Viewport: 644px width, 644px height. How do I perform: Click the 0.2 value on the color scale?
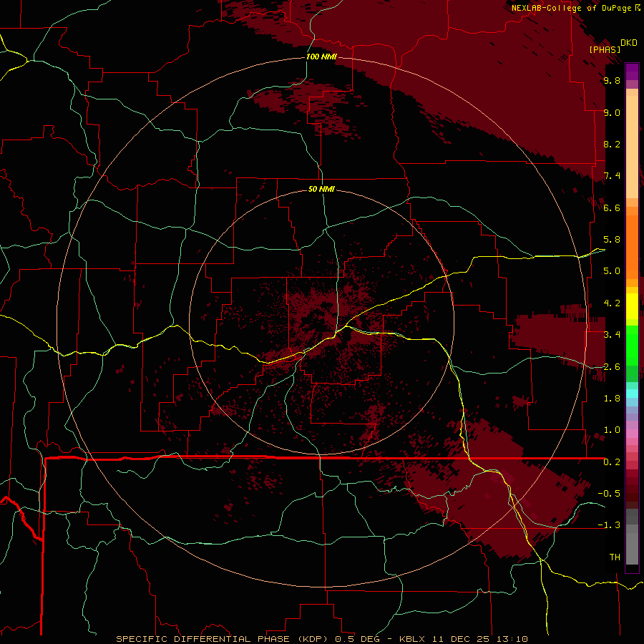(x=612, y=462)
